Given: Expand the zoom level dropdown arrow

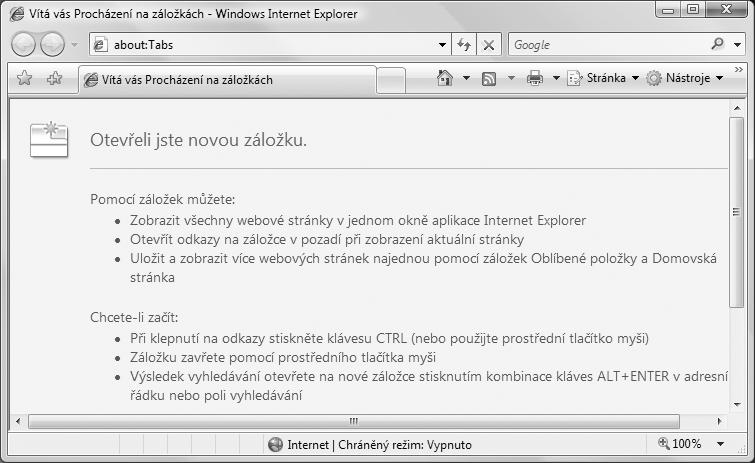Looking at the screenshot, I should [x=722, y=444].
